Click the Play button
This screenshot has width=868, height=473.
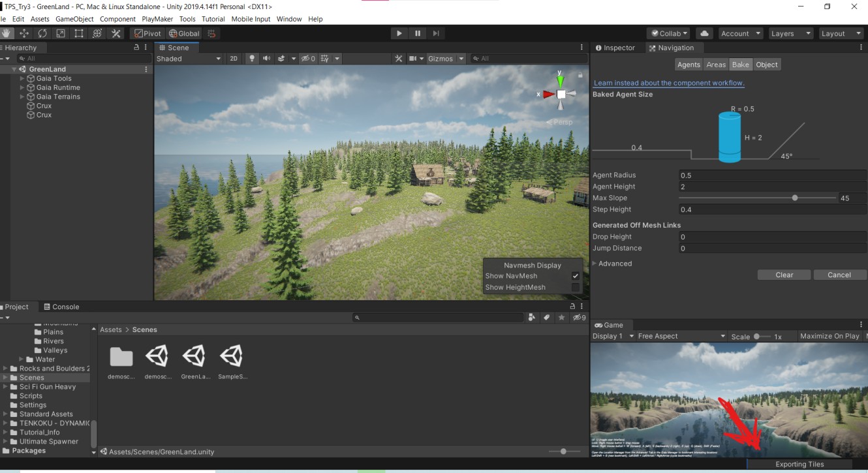tap(399, 33)
